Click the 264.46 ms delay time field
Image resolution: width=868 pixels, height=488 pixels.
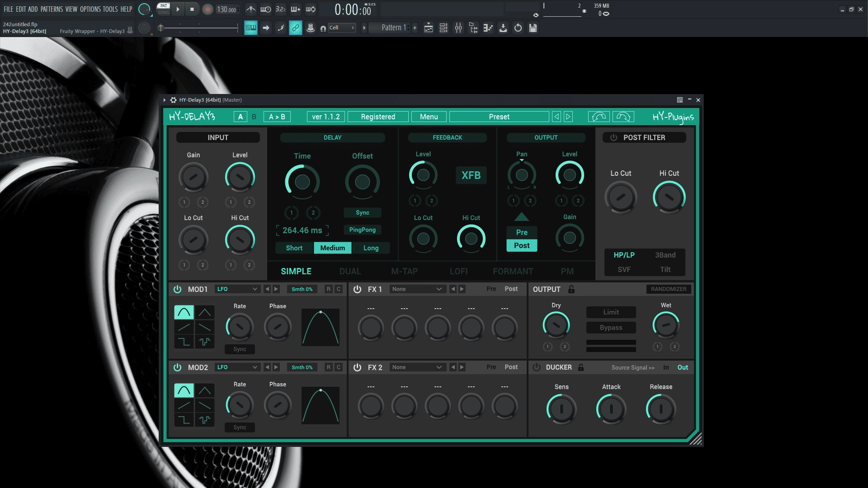click(x=302, y=230)
